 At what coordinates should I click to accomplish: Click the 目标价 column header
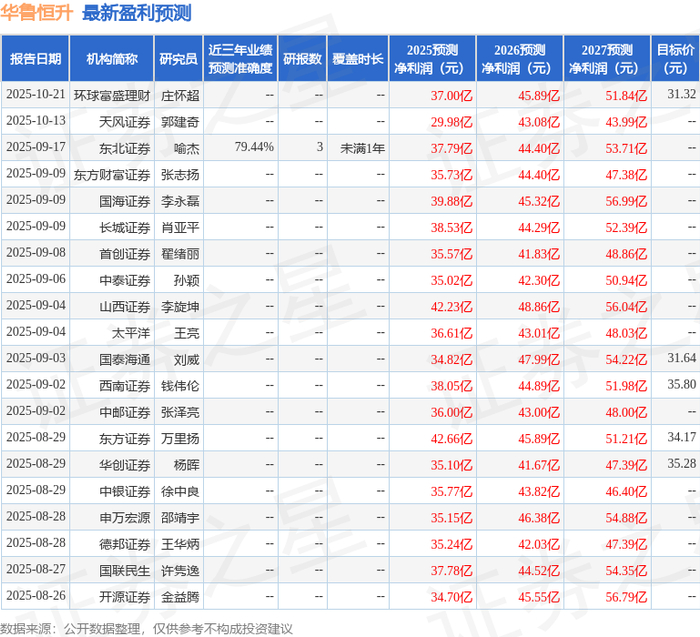[x=675, y=58]
